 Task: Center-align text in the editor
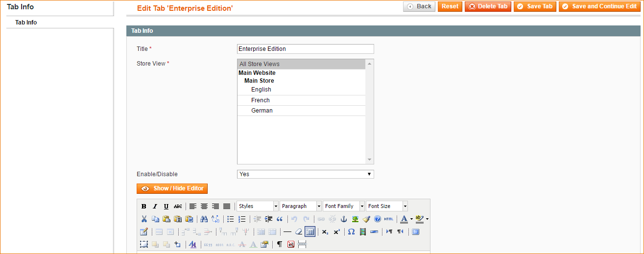coord(204,207)
